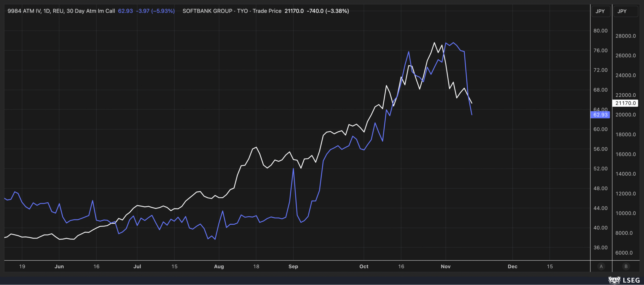644x285 pixels.
Task: Click the 6000.0 tick on the price axis
Action: pos(624,253)
